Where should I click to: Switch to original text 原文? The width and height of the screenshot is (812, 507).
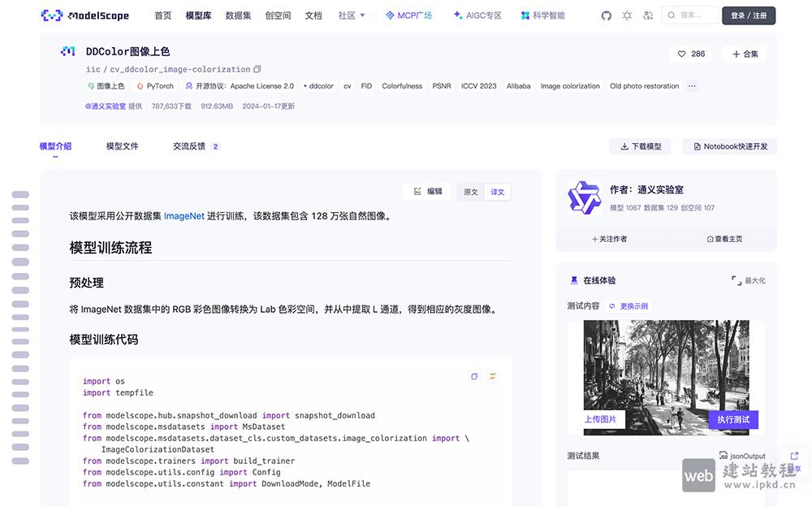471,192
